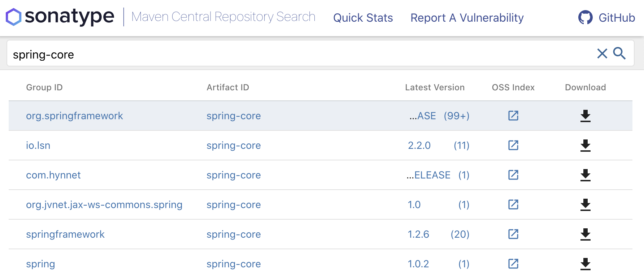Open spring-core artifact in spring row

(234, 264)
